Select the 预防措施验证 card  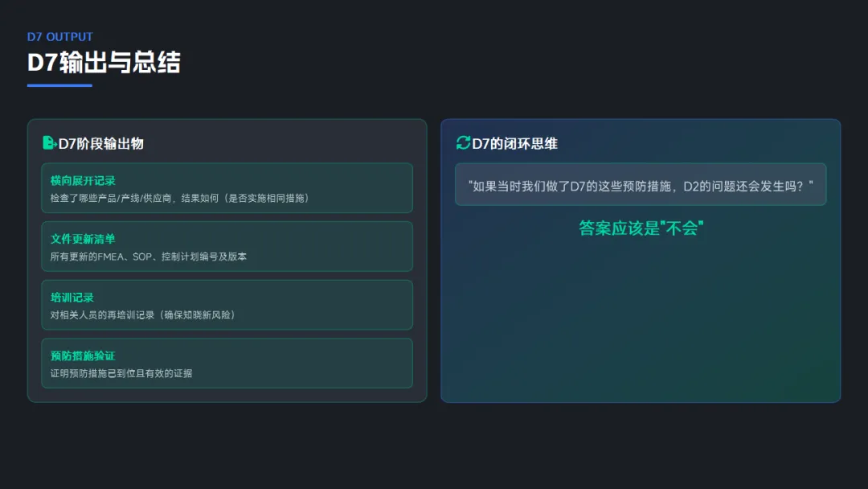[x=227, y=363]
